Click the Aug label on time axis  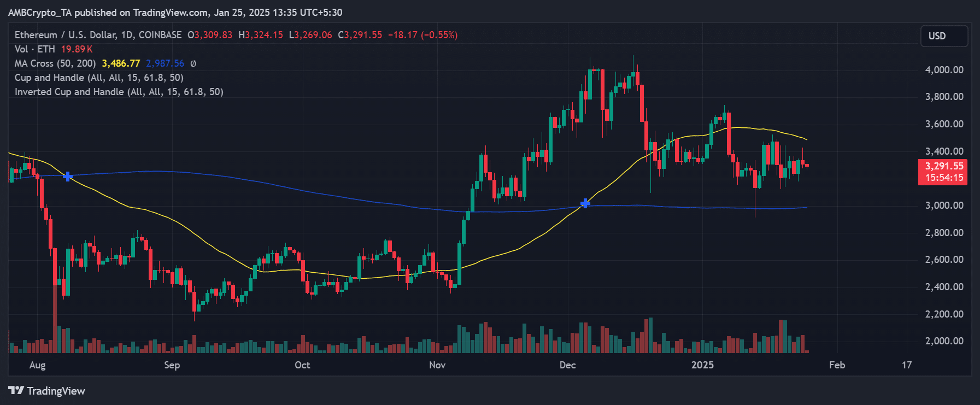(37, 365)
